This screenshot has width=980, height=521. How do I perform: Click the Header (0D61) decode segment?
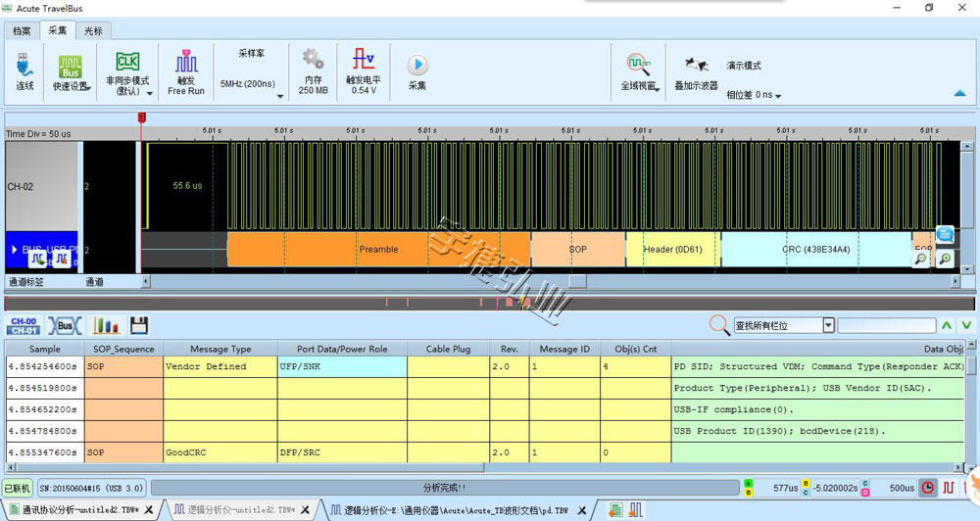point(673,250)
